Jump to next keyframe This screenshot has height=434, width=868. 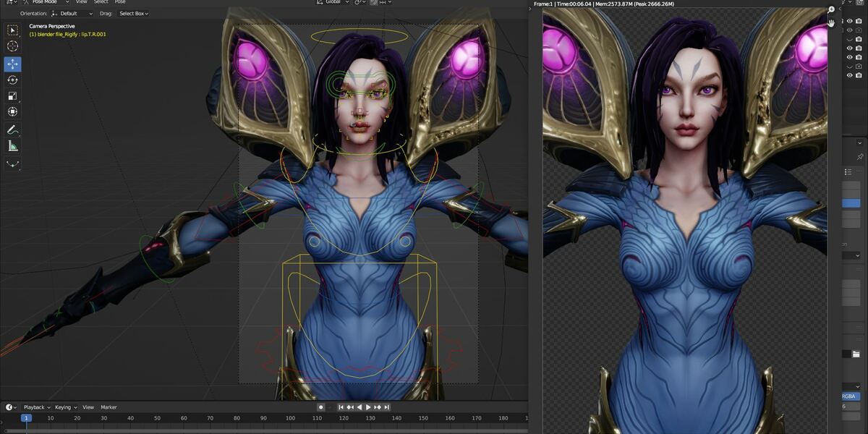(x=378, y=407)
